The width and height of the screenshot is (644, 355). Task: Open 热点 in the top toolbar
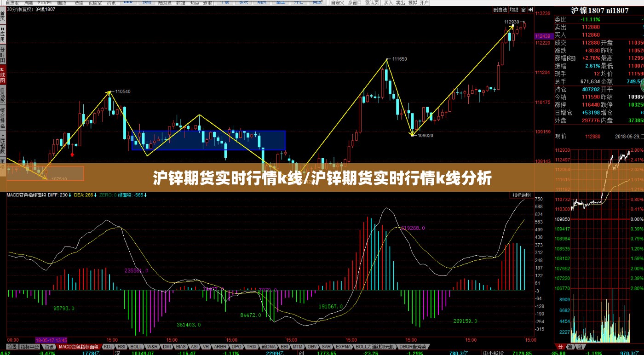195,3
